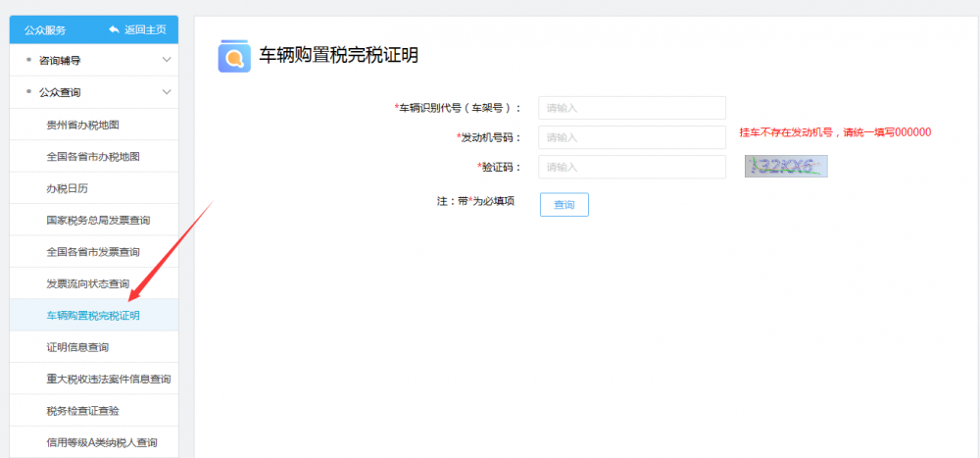Open 重大税收违法案件信息查询 entry

[101, 379]
